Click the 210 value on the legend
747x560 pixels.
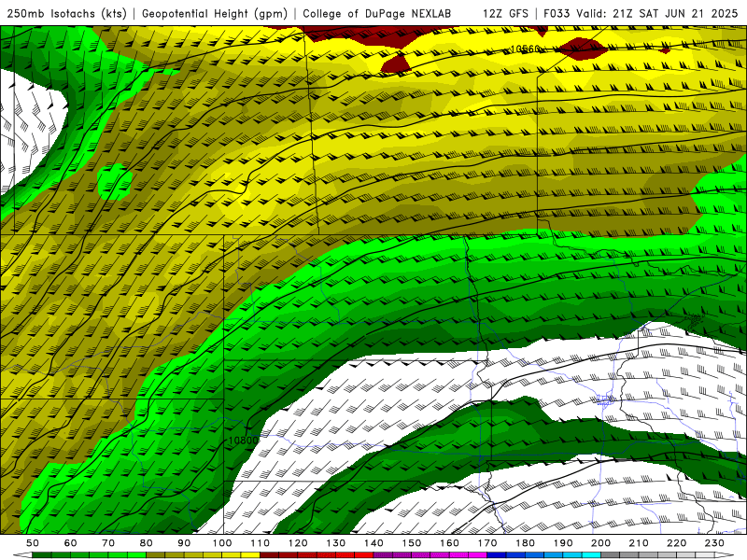[639, 543]
